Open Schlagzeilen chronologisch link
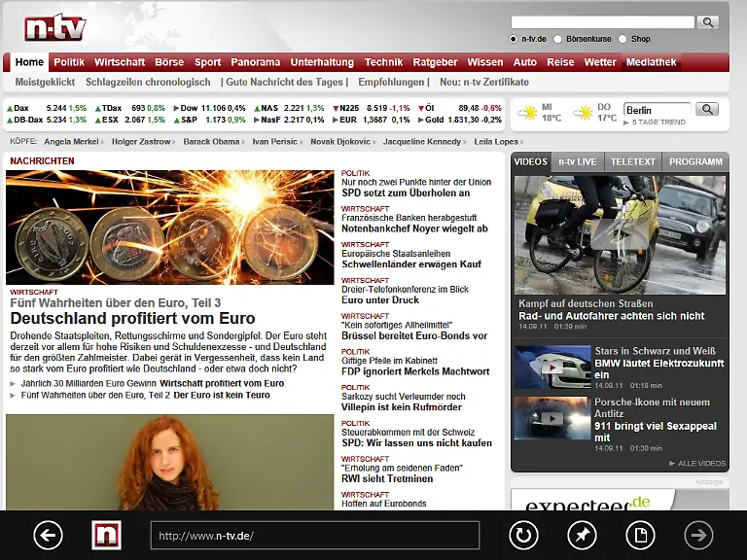This screenshot has height=560, width=747. point(148,82)
